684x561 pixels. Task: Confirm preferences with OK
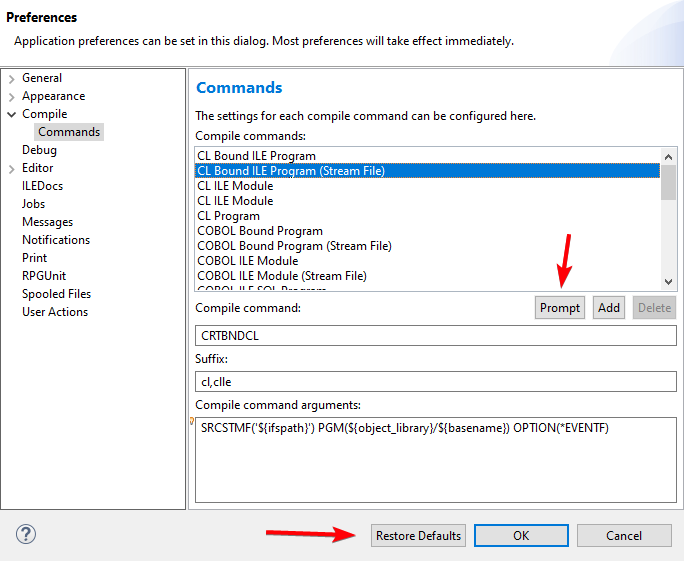[520, 536]
